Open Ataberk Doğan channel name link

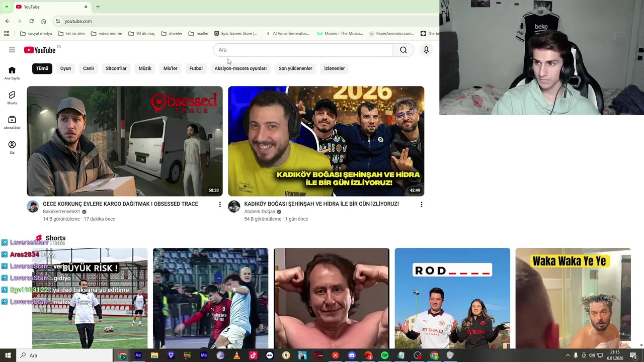pyautogui.click(x=260, y=212)
